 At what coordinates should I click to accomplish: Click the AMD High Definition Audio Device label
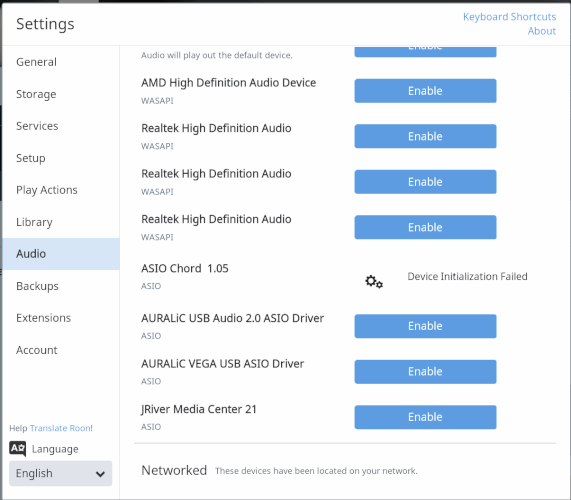point(228,83)
